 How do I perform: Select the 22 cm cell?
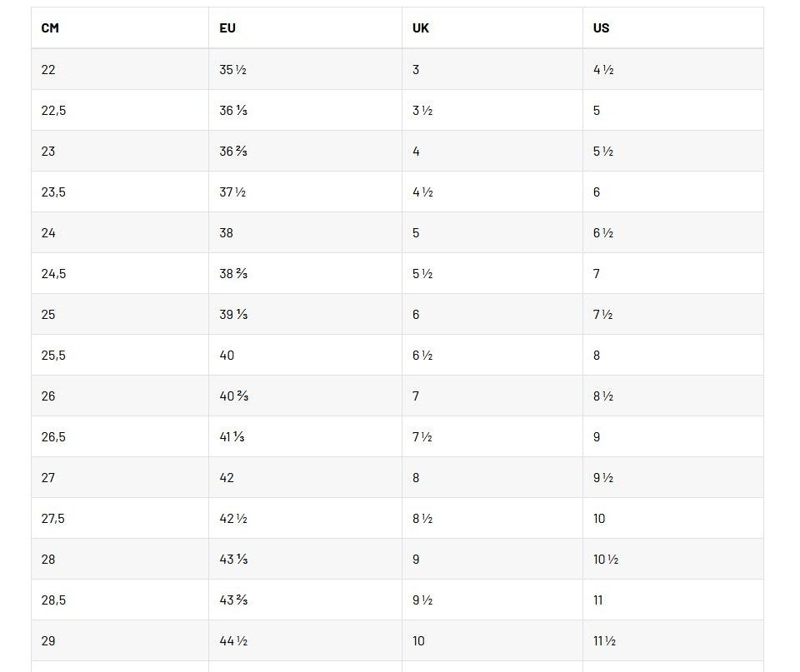point(48,69)
